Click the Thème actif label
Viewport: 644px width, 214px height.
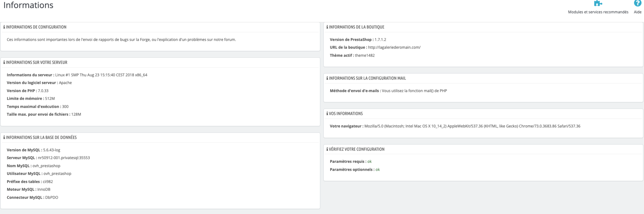[342, 56]
